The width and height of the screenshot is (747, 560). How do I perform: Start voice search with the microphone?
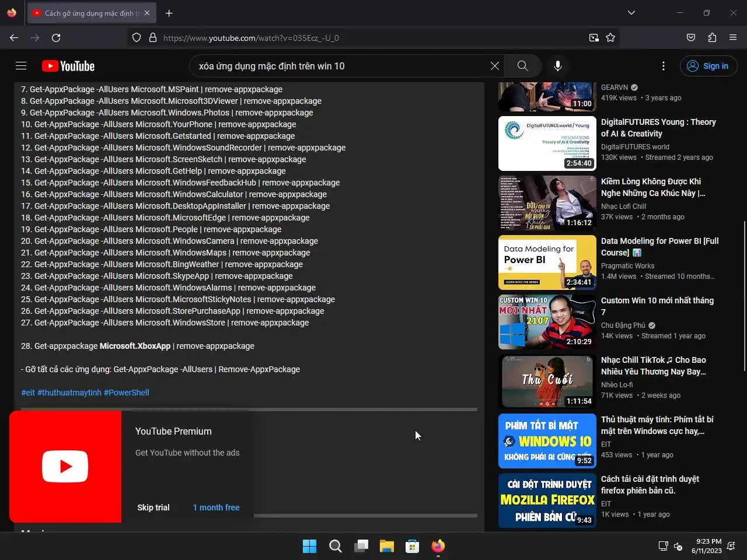tap(558, 66)
